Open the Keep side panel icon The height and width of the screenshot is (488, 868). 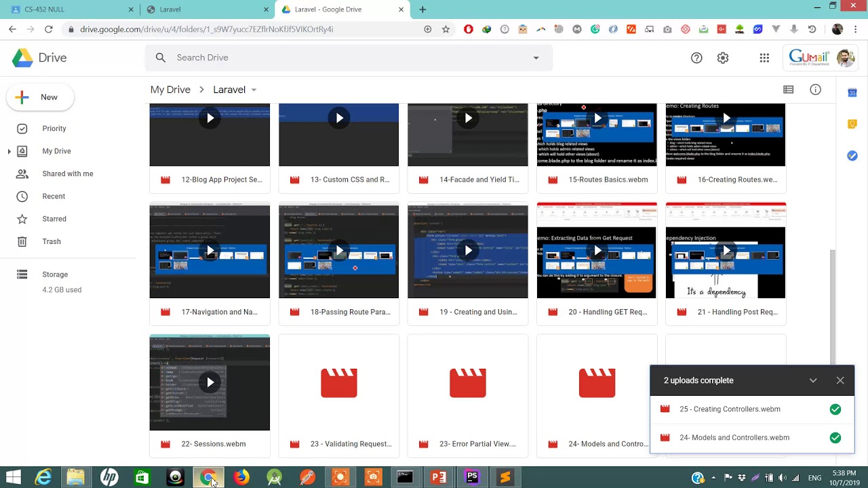852,124
